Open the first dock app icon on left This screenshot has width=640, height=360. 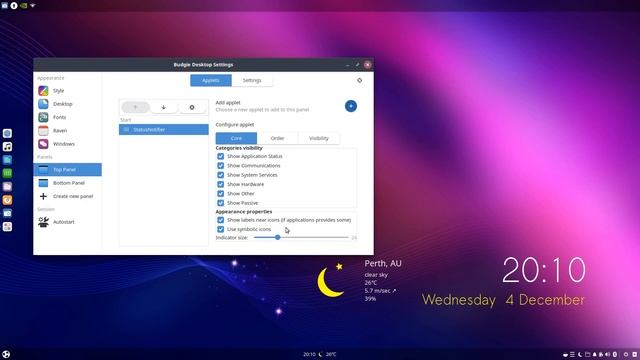[x=7, y=133]
